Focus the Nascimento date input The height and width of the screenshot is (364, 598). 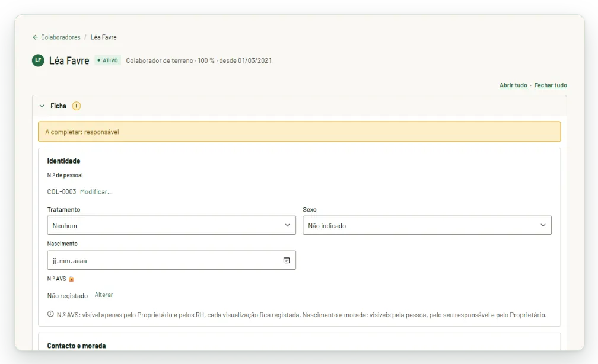coord(171,260)
